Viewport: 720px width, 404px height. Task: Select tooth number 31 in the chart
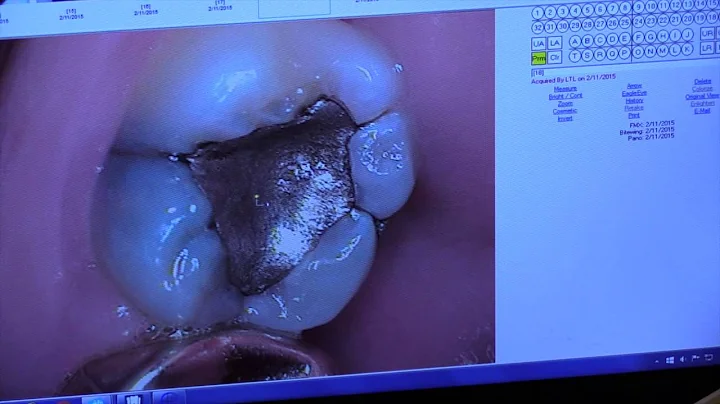(550, 27)
